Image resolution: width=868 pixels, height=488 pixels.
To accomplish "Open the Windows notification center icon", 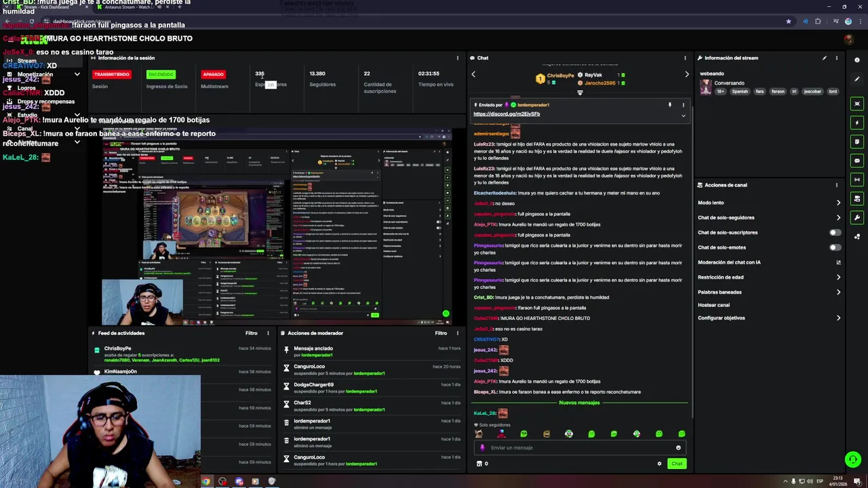I will (x=857, y=482).
